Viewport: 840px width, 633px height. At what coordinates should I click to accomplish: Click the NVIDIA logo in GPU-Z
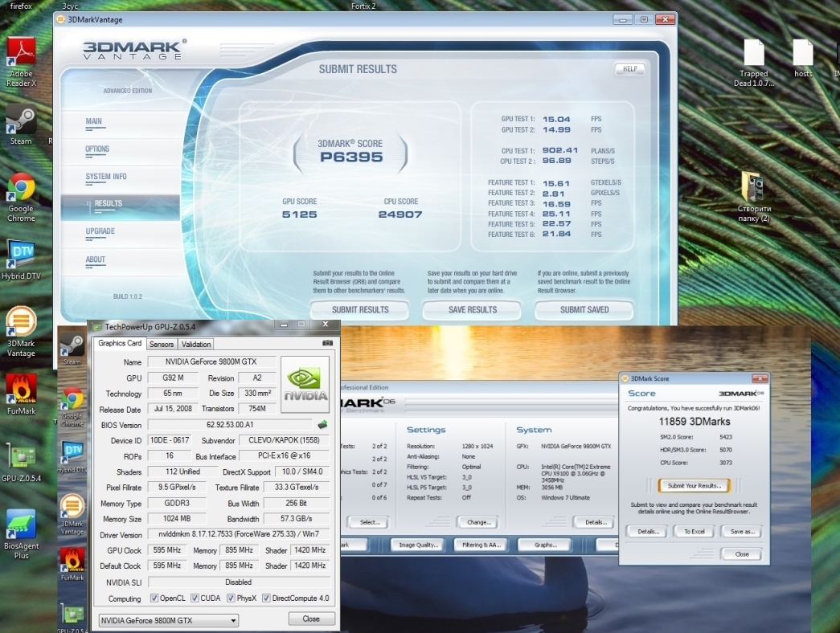point(305,385)
